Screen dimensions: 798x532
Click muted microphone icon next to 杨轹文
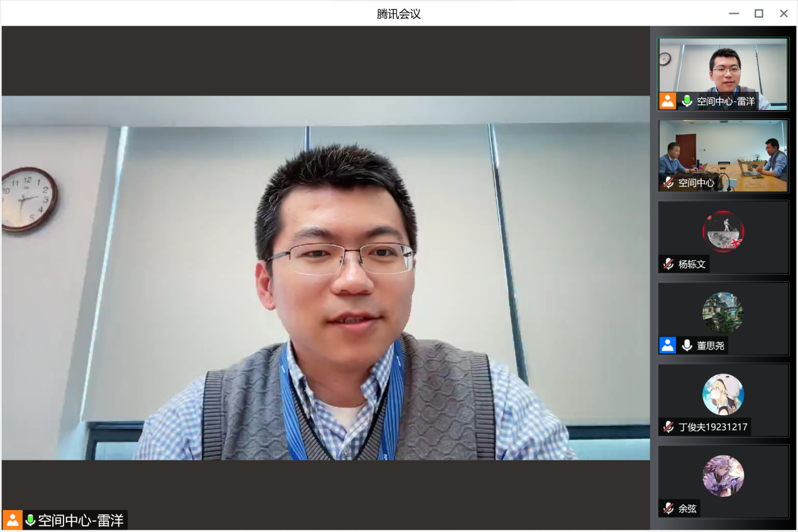point(668,264)
